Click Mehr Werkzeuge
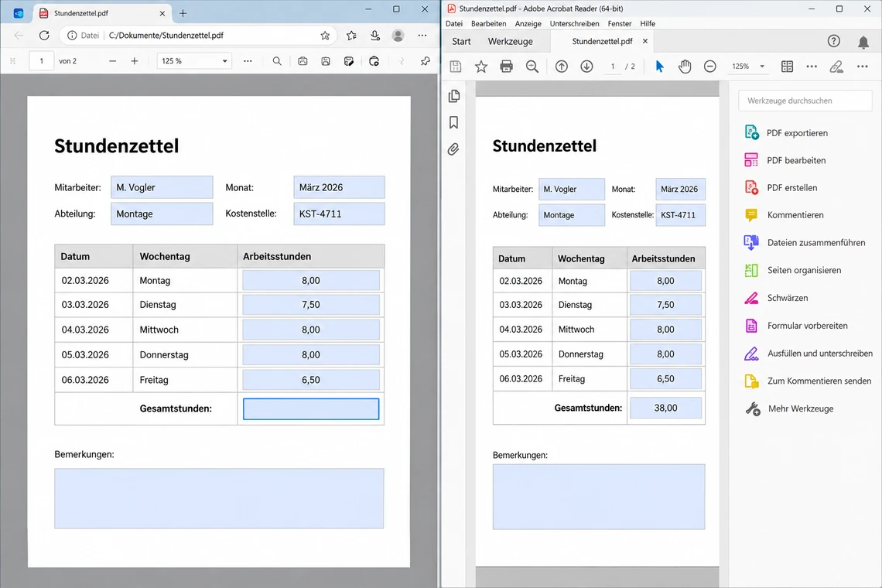Viewport: 882px width, 588px height. (789, 409)
